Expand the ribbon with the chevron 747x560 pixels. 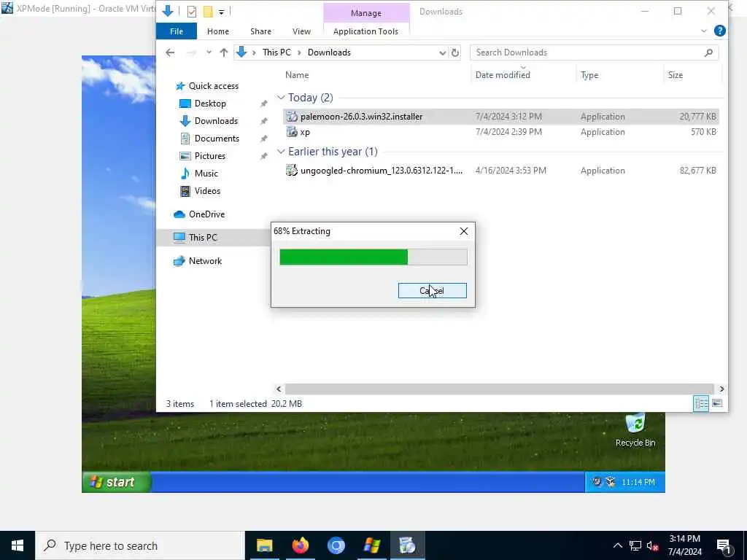pyautogui.click(x=704, y=31)
